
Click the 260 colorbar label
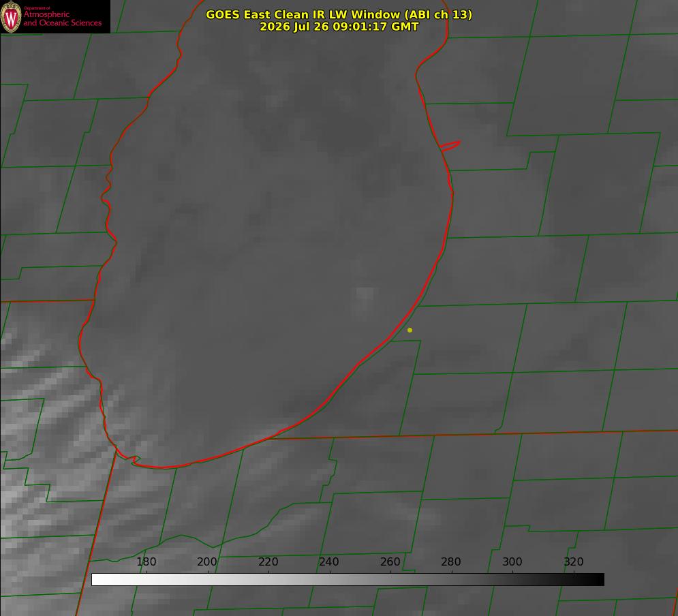pos(390,562)
